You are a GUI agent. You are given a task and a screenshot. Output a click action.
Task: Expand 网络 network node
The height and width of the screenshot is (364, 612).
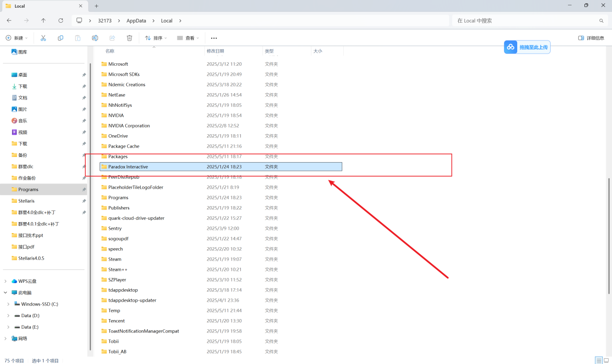coord(5,338)
